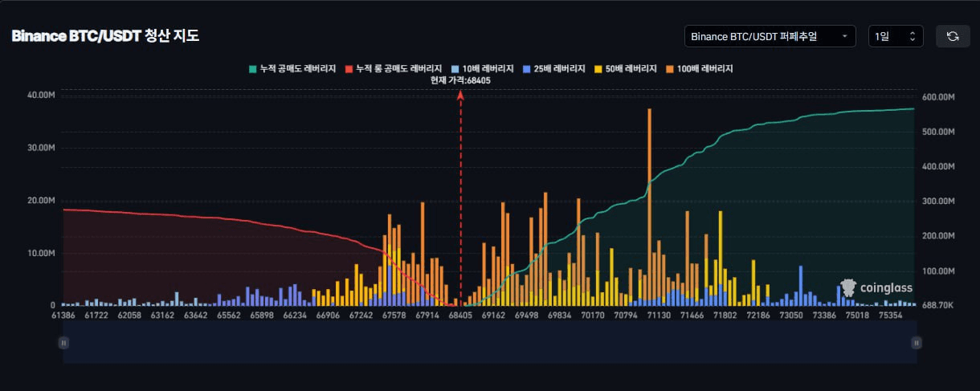Click the red arrowhead atop current price line

[x=461, y=95]
